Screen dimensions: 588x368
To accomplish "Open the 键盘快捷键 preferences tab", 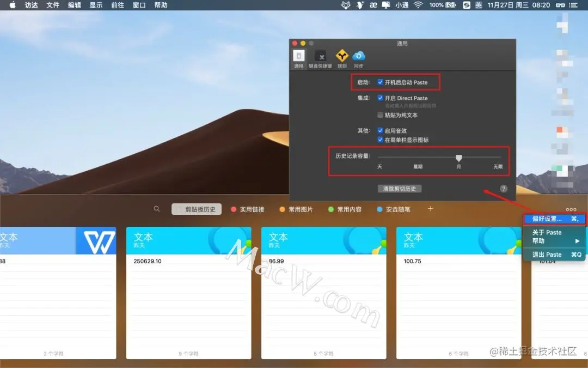I will 320,59.
